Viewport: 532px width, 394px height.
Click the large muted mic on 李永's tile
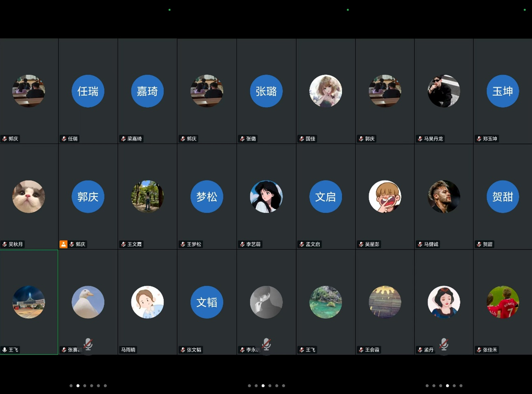[266, 344]
